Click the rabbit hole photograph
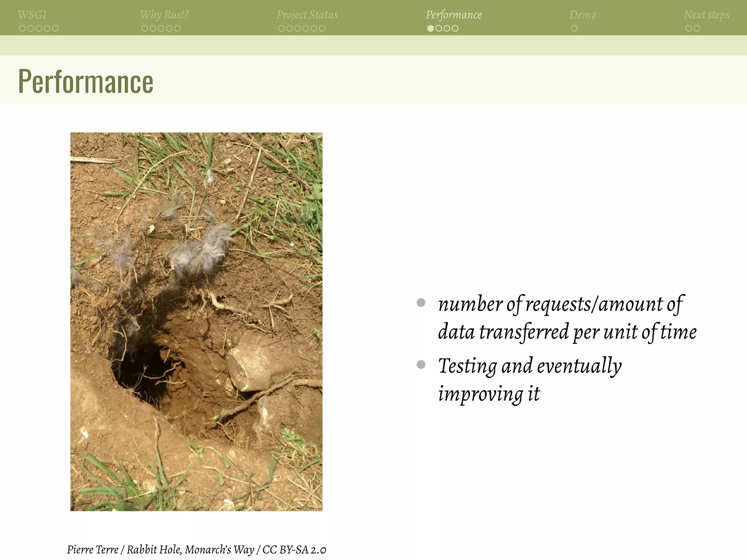The height and width of the screenshot is (560, 747). (196, 322)
